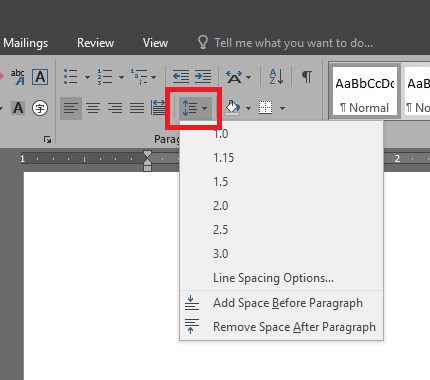The width and height of the screenshot is (430, 380).
Task: Click the Shading paint bucket icon
Action: tap(233, 108)
